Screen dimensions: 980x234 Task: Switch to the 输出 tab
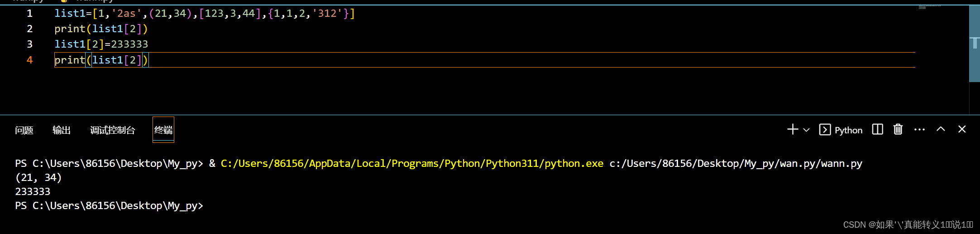point(62,130)
